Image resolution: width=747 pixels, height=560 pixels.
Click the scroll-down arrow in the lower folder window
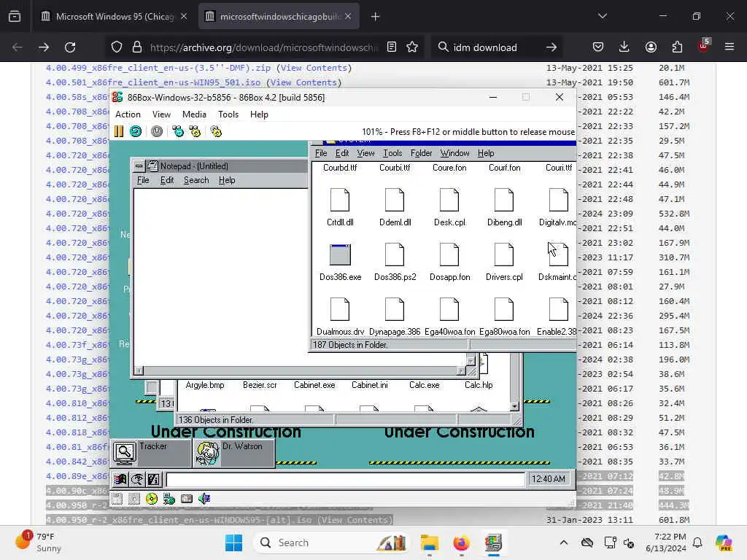514,406
